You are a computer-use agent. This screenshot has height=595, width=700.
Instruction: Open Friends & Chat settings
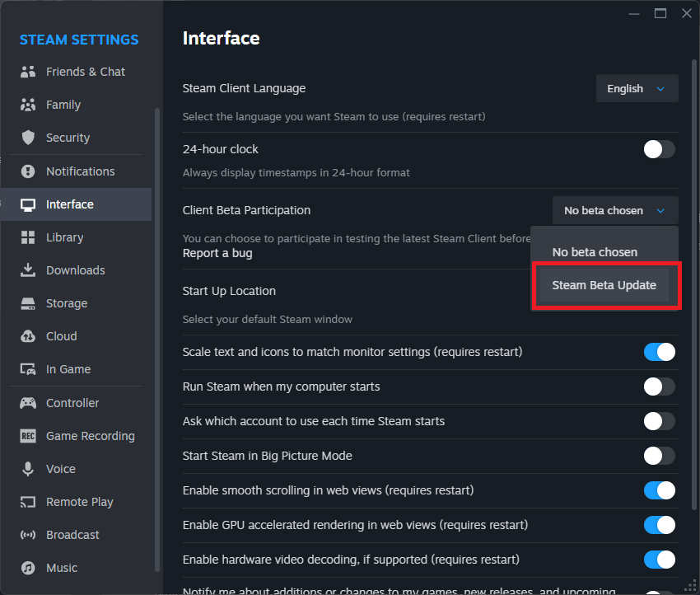click(x=77, y=72)
